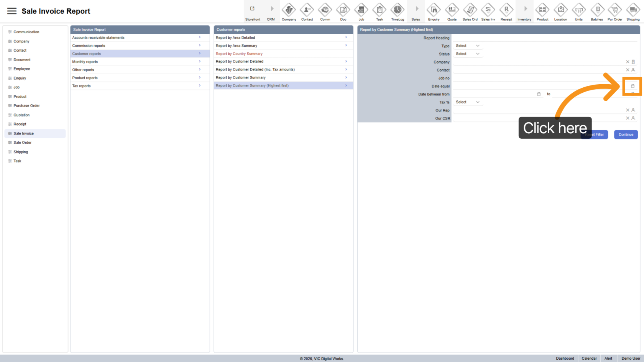Select Sale Order in the sidebar

tap(23, 143)
